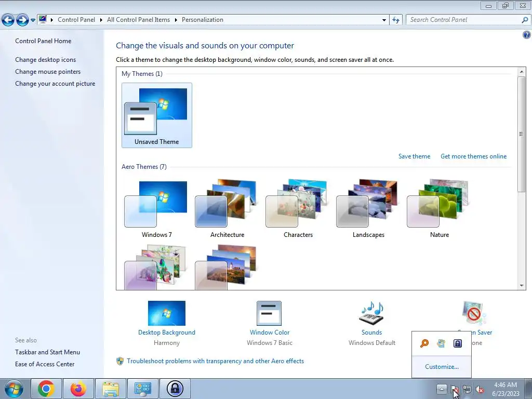Screen dimensions: 532x399
Task: Click the magnifier search icon
Action: [x=525, y=20]
